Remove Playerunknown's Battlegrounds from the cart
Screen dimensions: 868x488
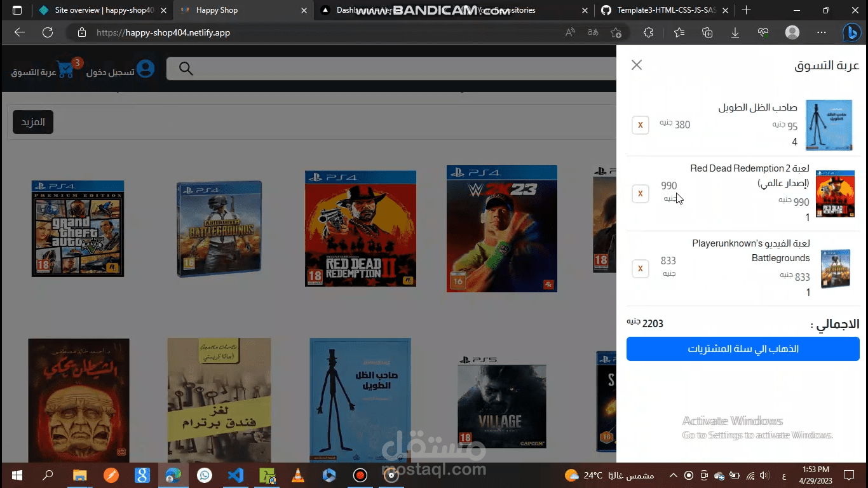coord(641,269)
